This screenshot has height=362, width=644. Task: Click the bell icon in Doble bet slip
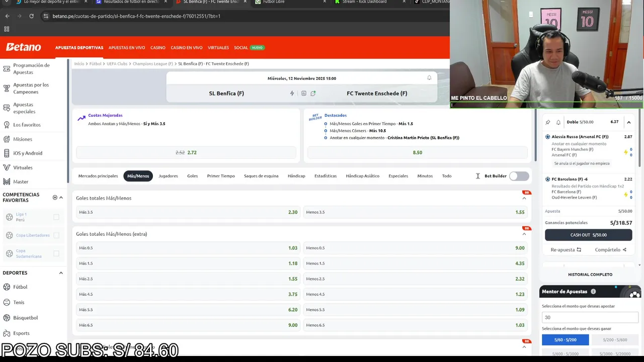click(x=558, y=122)
